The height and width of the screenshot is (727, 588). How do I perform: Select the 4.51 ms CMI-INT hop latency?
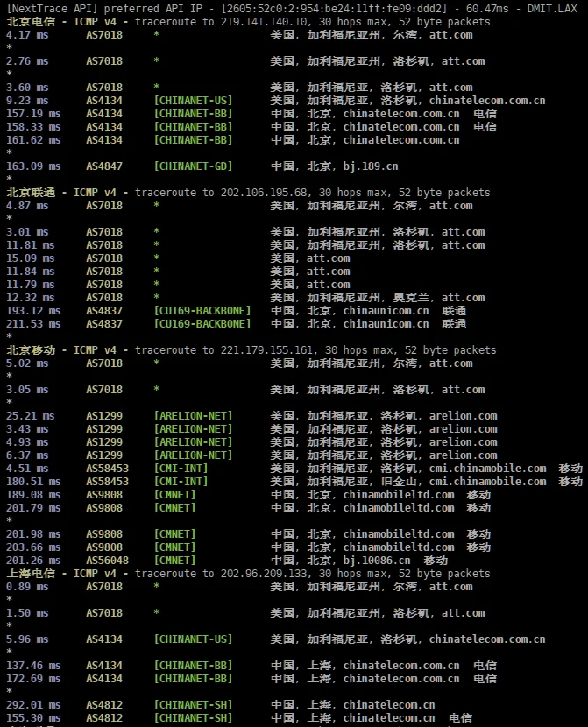point(27,469)
